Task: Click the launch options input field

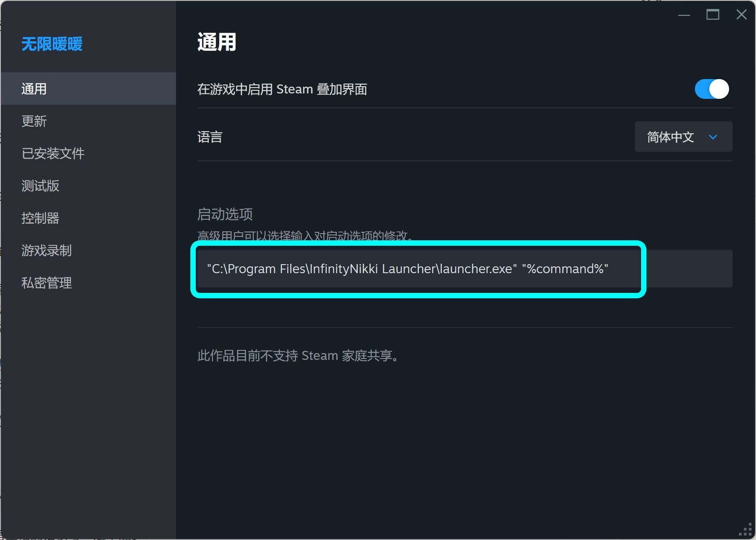Action: (x=465, y=269)
